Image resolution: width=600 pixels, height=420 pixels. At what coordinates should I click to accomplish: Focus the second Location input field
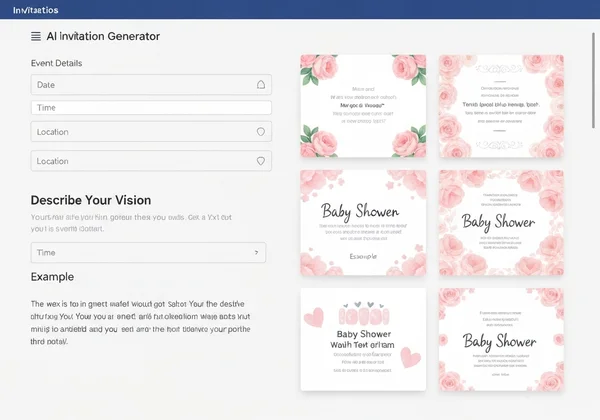coord(151,161)
